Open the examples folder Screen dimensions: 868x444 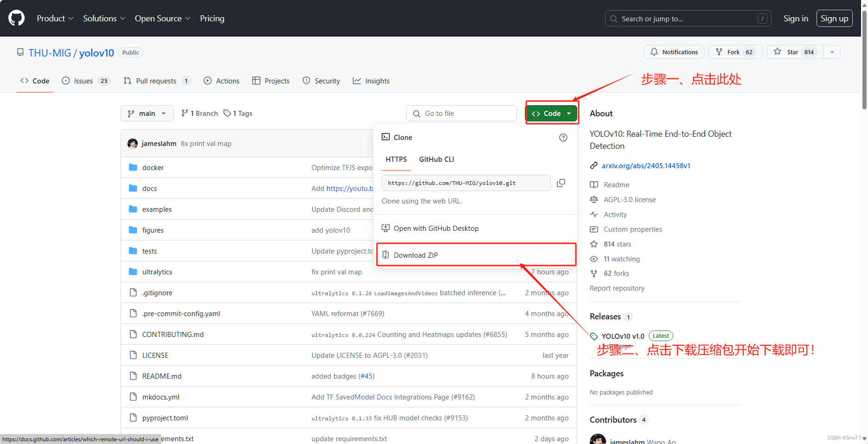click(x=157, y=209)
